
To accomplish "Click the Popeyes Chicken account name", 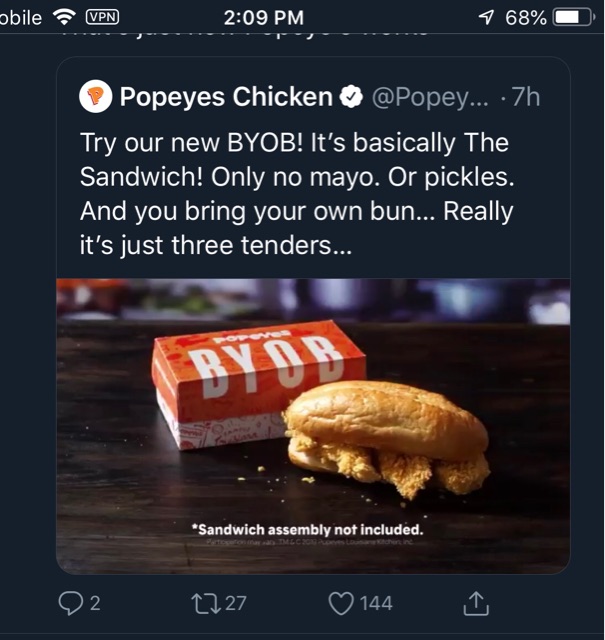I will [226, 97].
